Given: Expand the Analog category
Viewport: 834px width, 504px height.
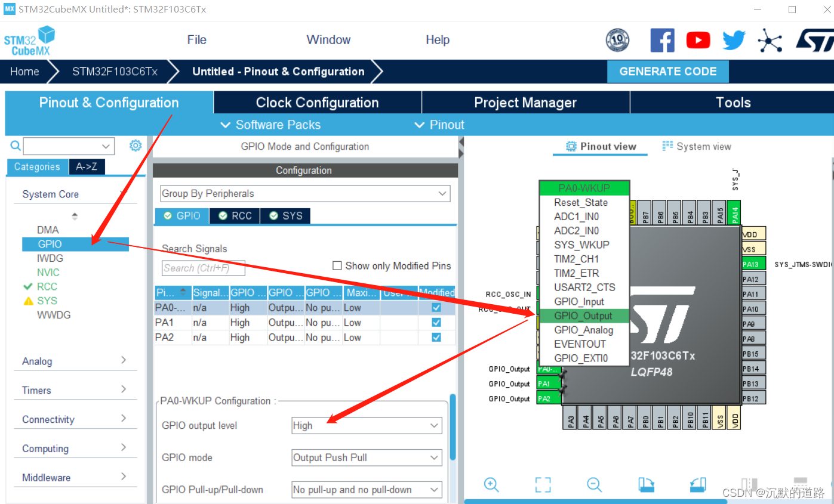Looking at the screenshot, I should pyautogui.click(x=75, y=361).
